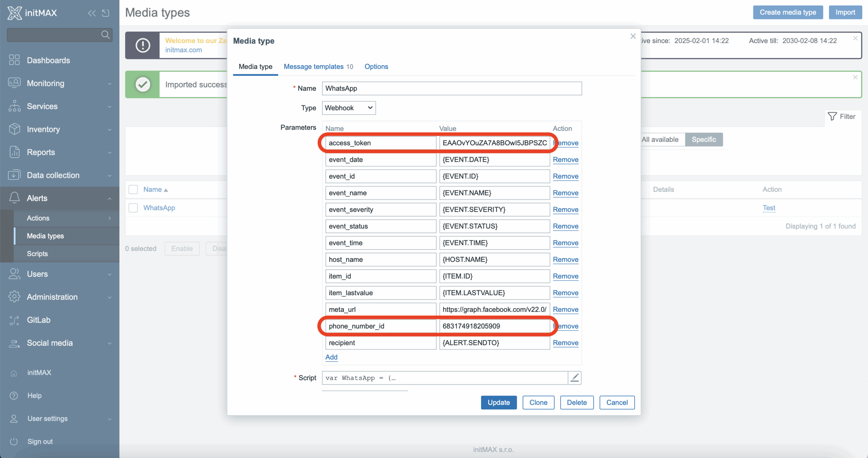Click Test link for WhatsApp
The image size is (868, 458).
(769, 208)
